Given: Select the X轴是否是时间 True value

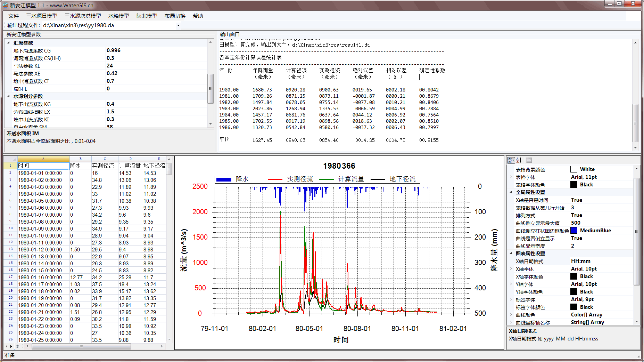Looking at the screenshot, I should point(576,200).
